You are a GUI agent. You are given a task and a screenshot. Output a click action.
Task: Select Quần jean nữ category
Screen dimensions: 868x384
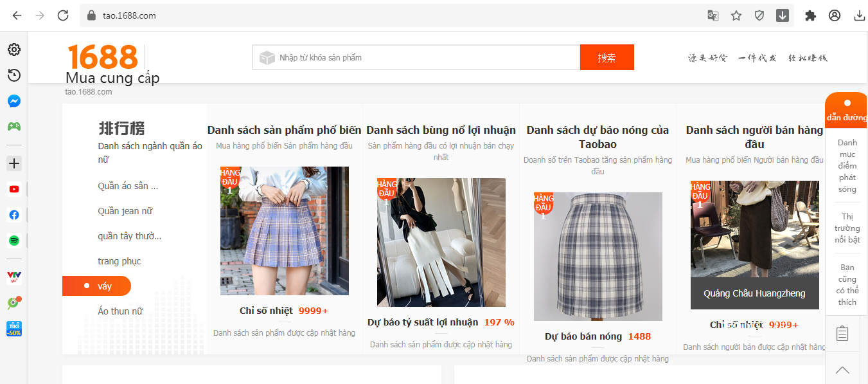[125, 211]
